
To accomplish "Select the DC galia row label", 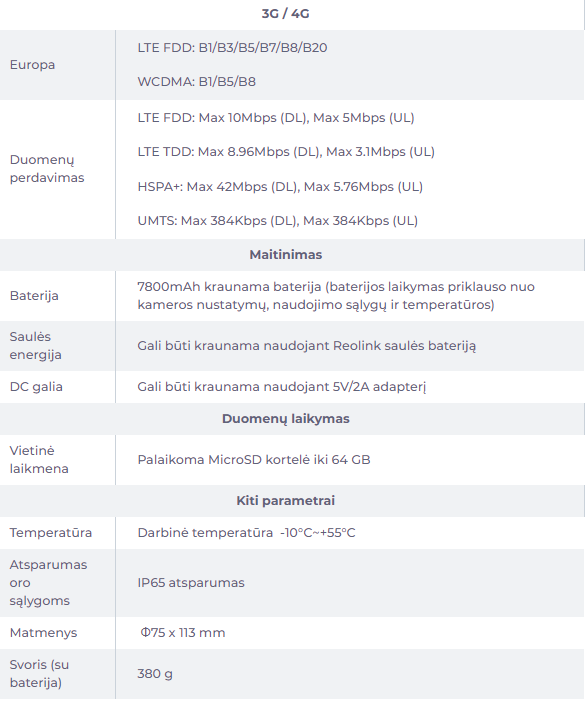I will [x=36, y=386].
